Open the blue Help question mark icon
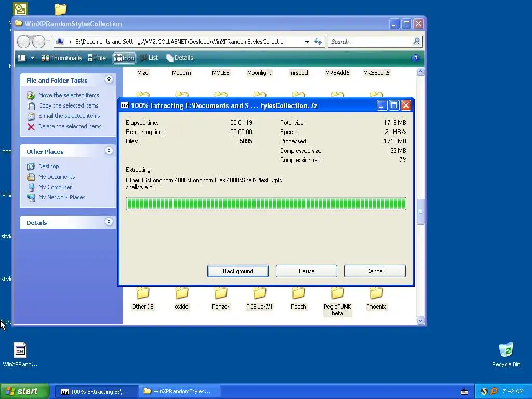 click(x=415, y=58)
